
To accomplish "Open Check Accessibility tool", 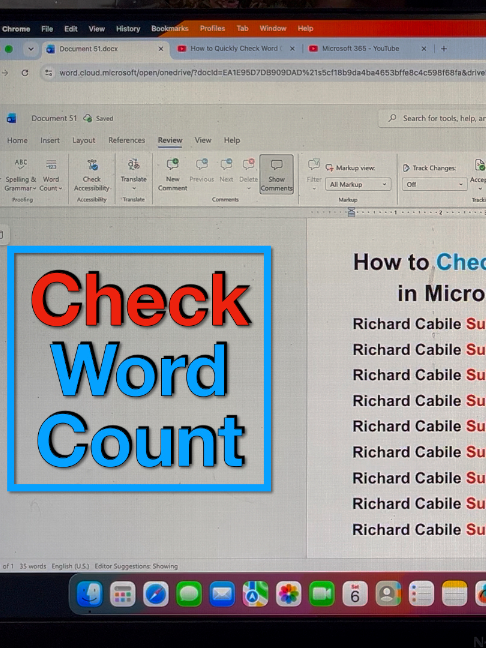I will coord(92,175).
